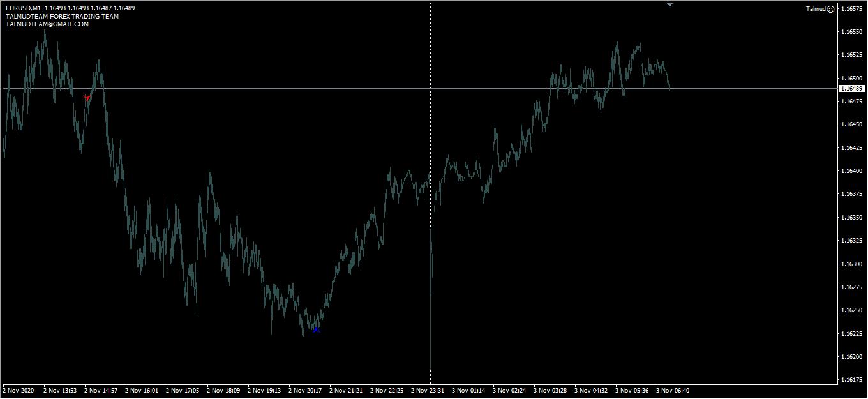Click the blue buy arrow signal marker

pos(315,329)
